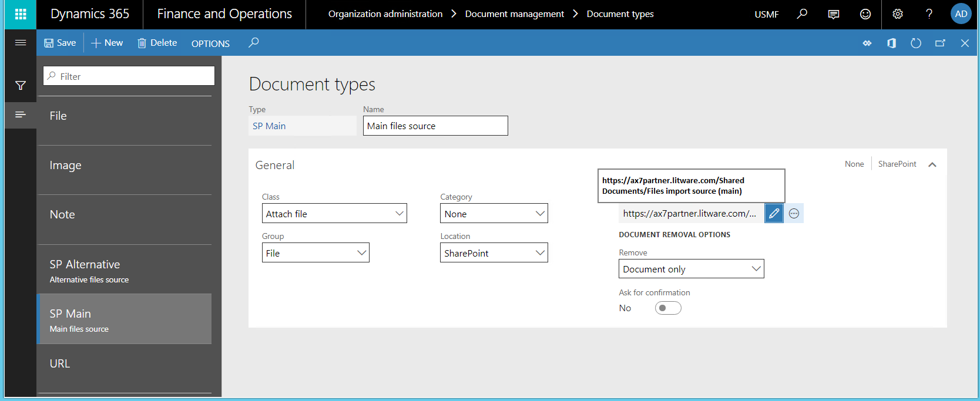Click Document types breadcrumb

pyautogui.click(x=620, y=14)
